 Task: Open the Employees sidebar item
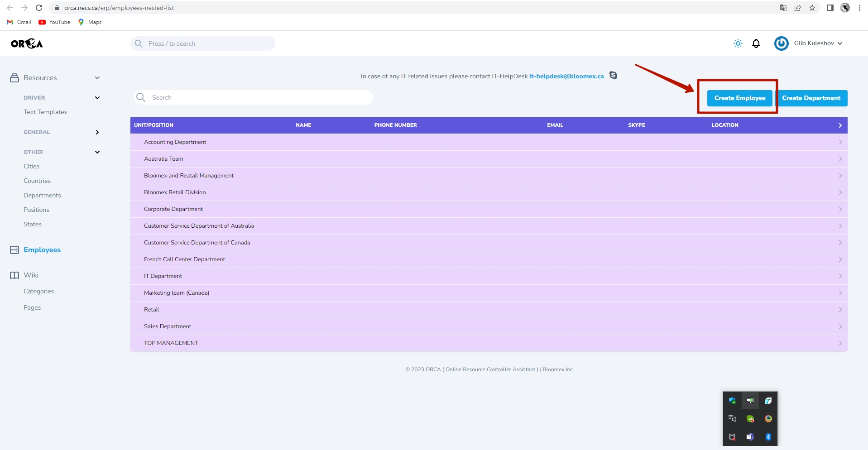[42, 250]
